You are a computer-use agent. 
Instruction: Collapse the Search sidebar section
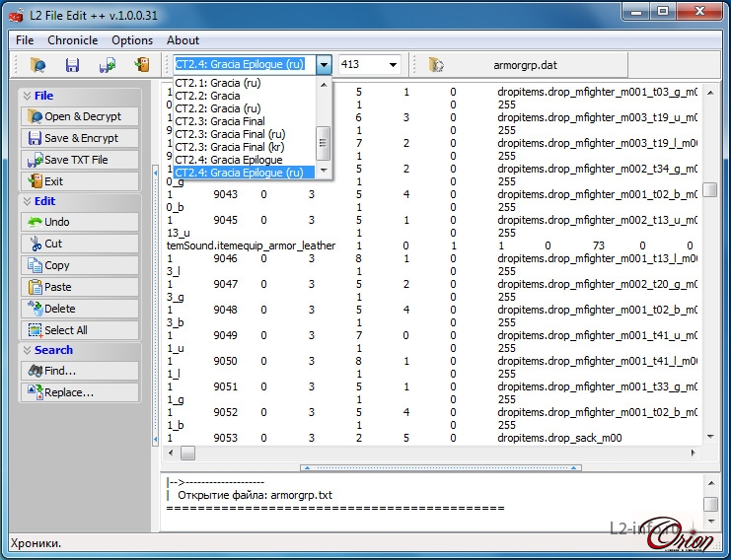pyautogui.click(x=27, y=350)
